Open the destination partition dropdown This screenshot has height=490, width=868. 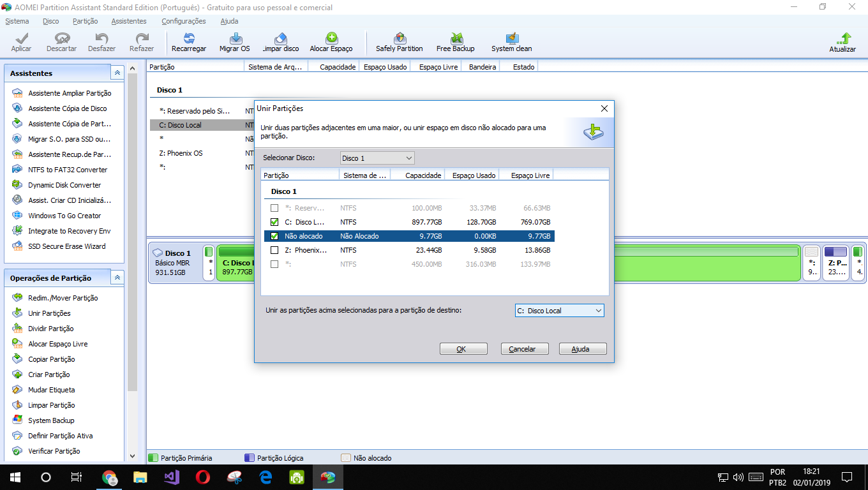pos(560,311)
